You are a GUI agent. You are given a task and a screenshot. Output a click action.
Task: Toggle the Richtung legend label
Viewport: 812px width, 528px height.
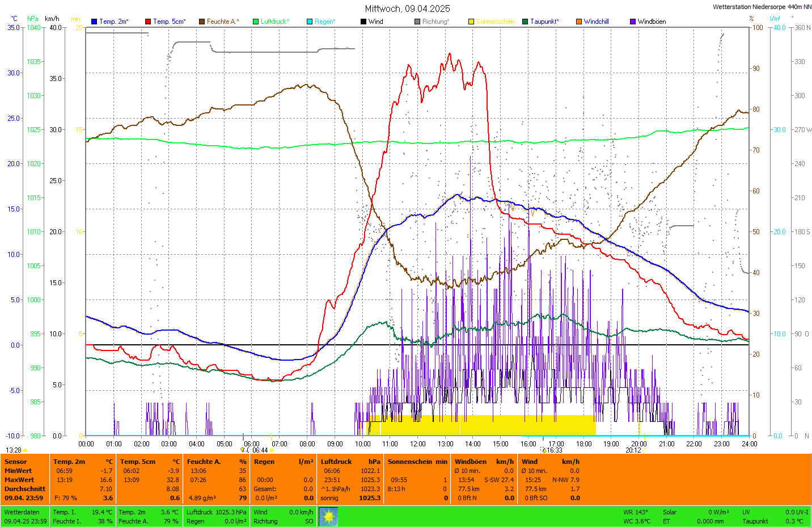pyautogui.click(x=435, y=22)
